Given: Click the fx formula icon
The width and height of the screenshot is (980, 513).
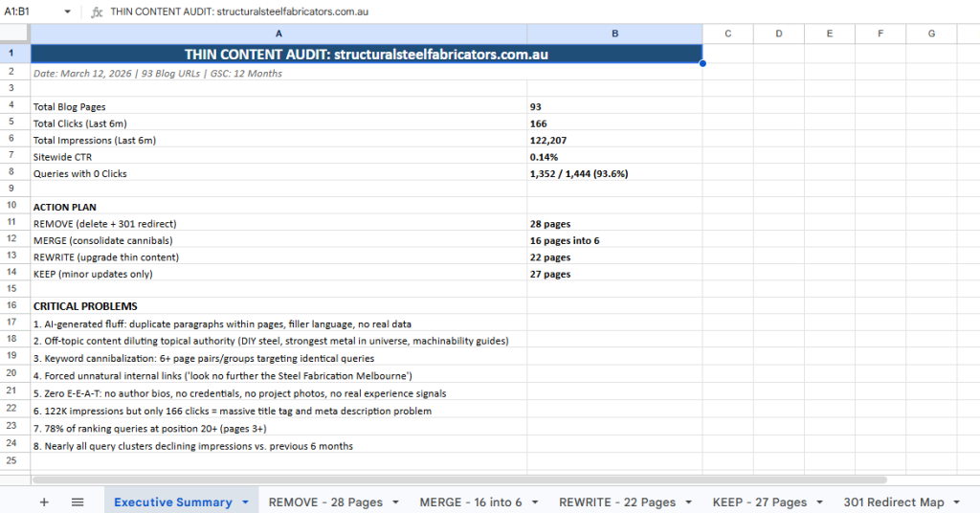Looking at the screenshot, I should click(97, 11).
